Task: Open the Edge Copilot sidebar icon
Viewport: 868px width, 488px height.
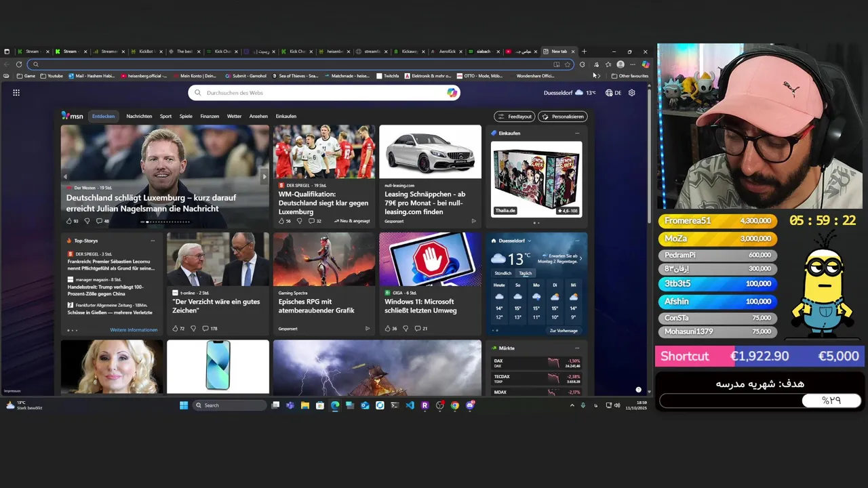Action: [x=645, y=64]
